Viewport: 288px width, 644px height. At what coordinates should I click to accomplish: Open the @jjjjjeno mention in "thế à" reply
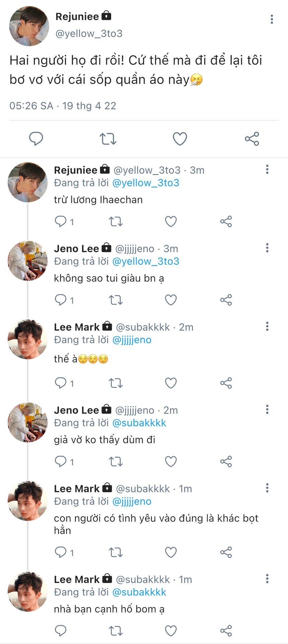[132, 340]
